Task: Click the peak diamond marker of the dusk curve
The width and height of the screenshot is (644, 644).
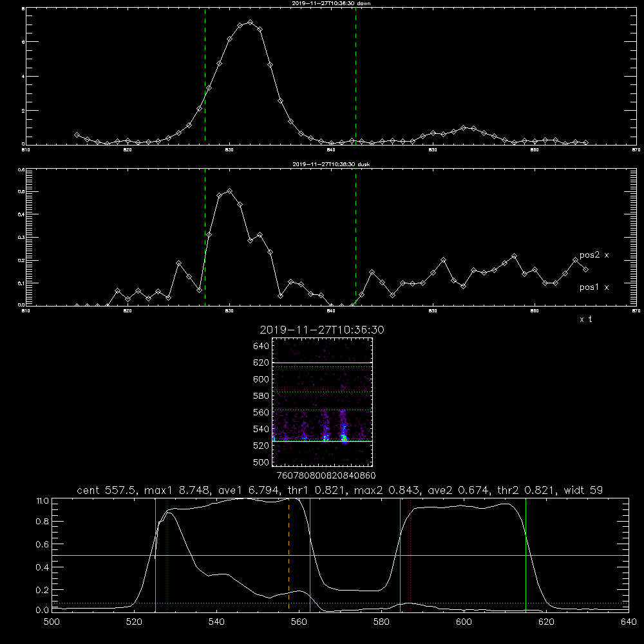Action: (230, 191)
